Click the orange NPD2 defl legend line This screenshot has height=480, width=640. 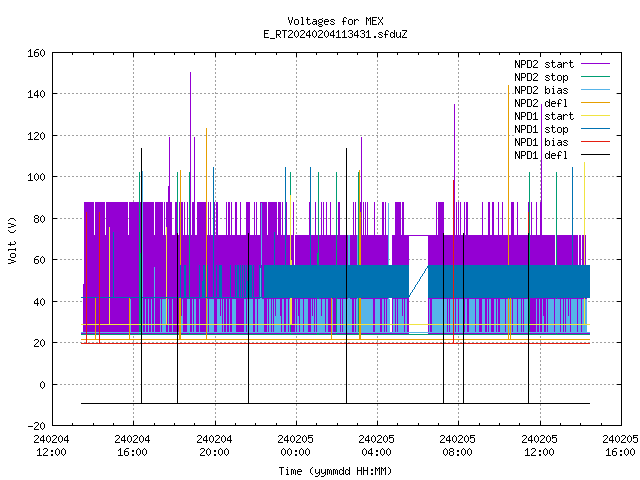[595, 103]
